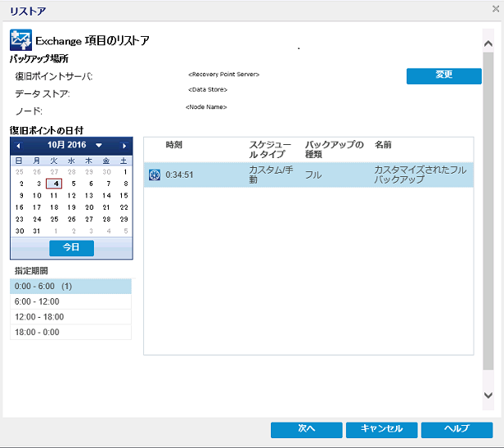Select October 15 in calendar

pos(124,196)
